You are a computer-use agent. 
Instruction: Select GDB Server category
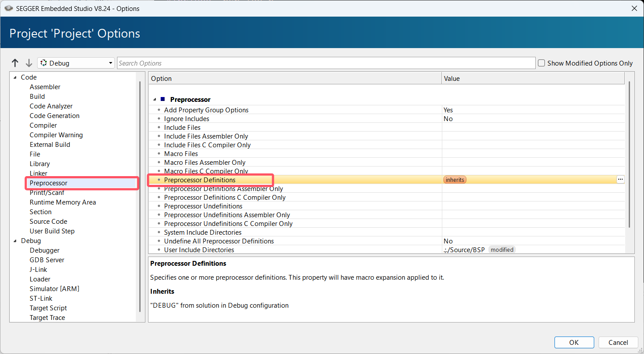pos(47,260)
